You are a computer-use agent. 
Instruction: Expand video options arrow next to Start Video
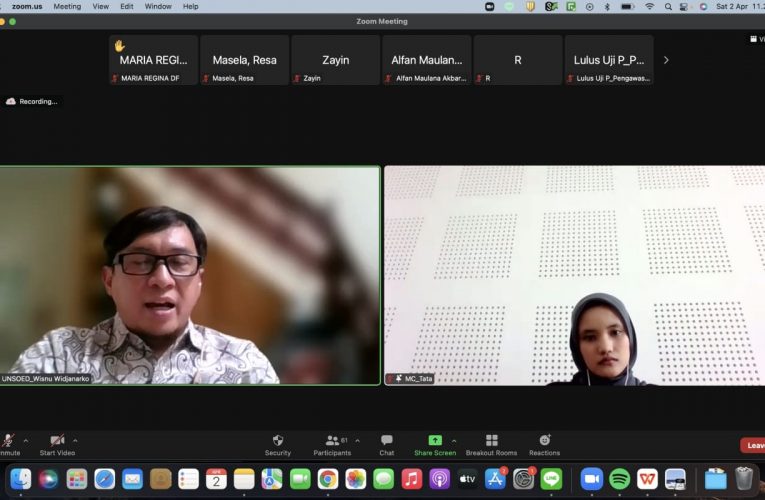75,440
